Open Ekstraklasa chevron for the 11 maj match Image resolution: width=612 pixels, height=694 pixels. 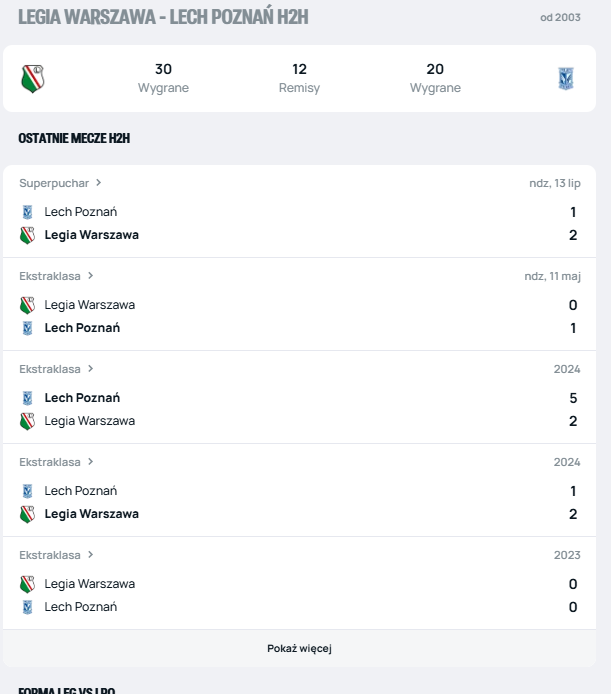pos(91,276)
